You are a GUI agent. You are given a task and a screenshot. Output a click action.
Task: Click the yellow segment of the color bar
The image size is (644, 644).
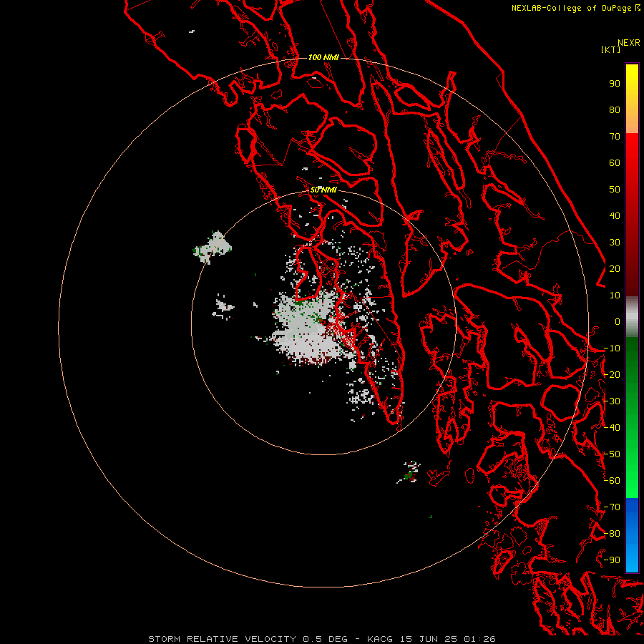click(632, 88)
